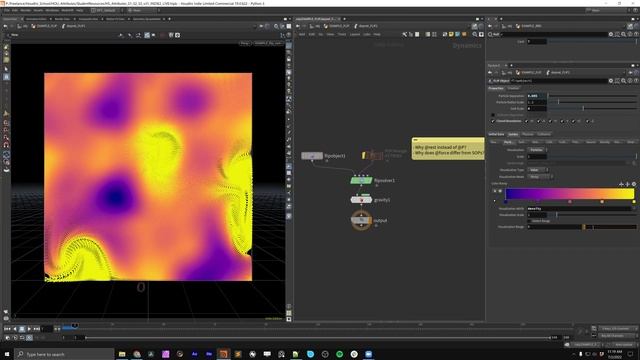Step back one frame in playbar

tap(15, 329)
